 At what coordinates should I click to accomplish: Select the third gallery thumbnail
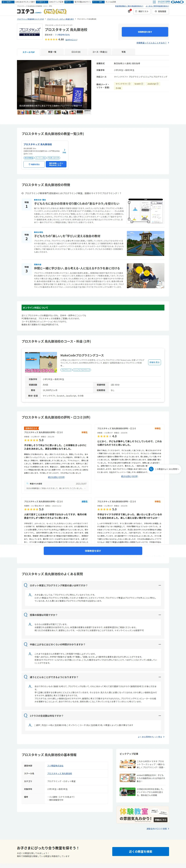click(x=35, y=112)
